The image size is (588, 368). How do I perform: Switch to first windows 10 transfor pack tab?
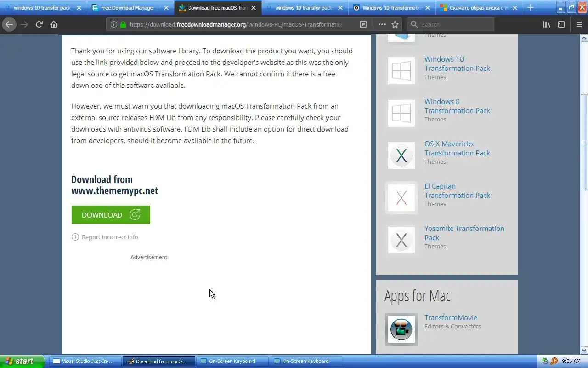(44, 8)
